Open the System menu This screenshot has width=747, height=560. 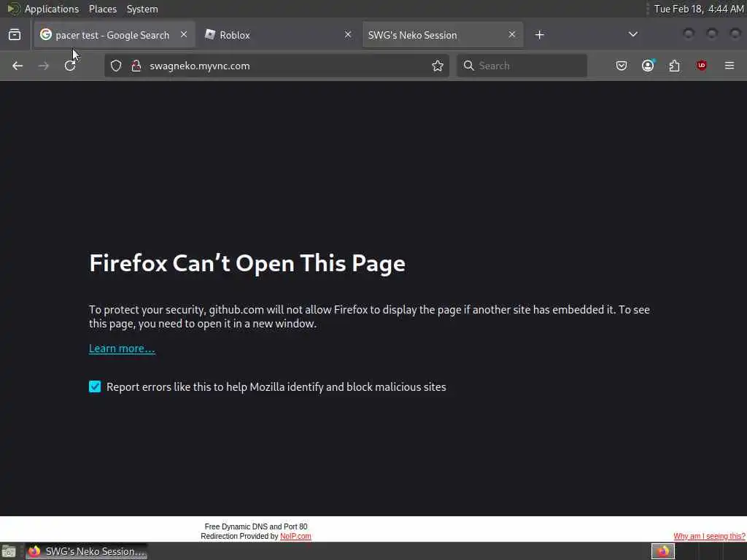pos(142,9)
